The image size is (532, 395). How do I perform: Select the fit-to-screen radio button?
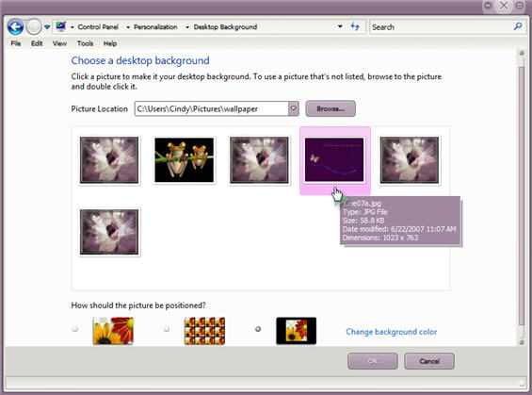coord(75,329)
